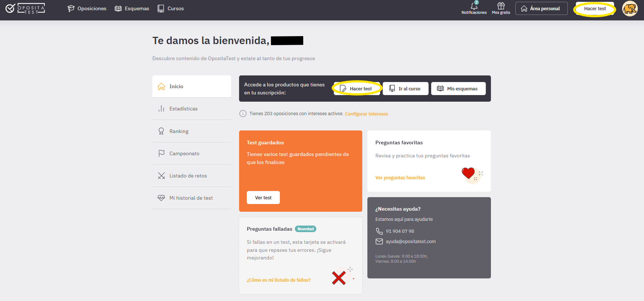Click Configurar intereses link
The image size is (644, 301).
click(367, 114)
